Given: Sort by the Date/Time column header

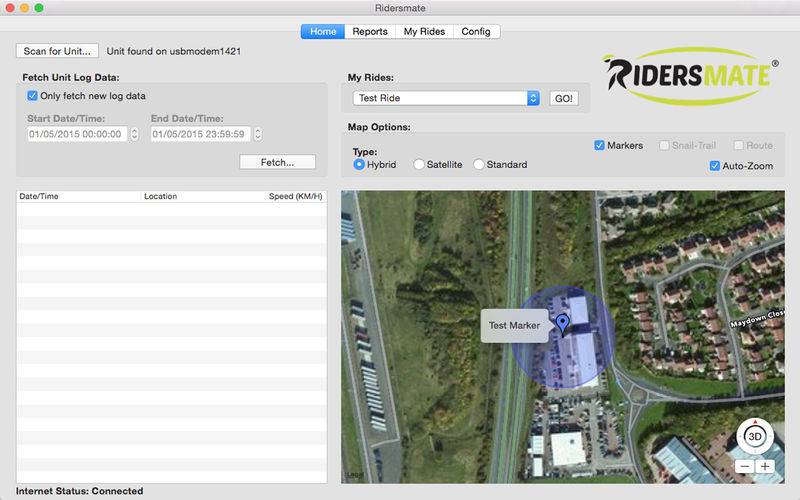Looking at the screenshot, I should [79, 196].
